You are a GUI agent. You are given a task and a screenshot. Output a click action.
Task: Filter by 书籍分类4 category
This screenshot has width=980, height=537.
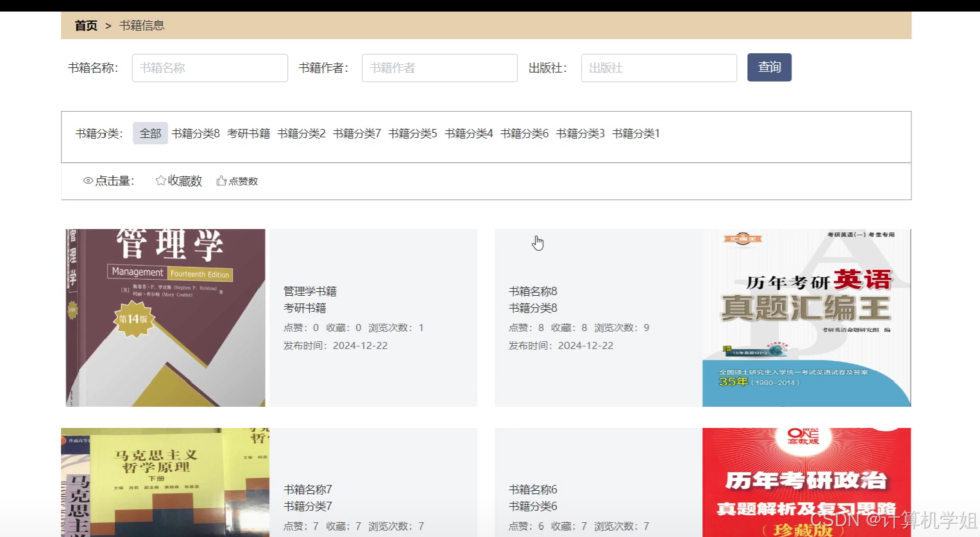click(x=469, y=133)
